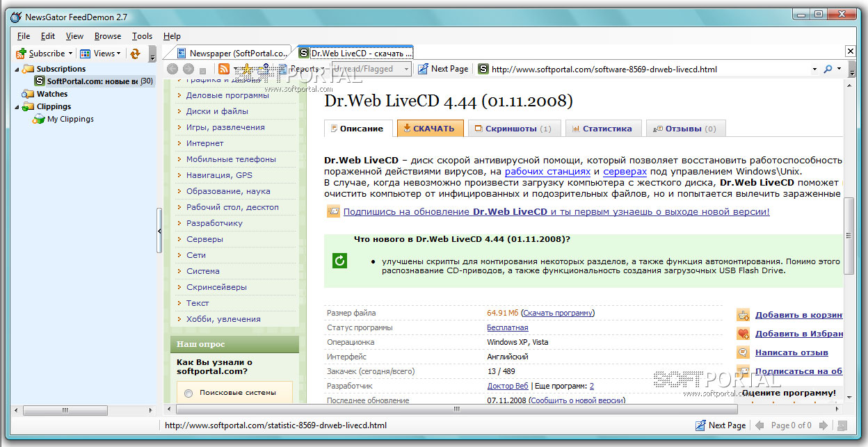Click the 'Скачать программу' link
Screen dimensions: 868x447
click(558, 313)
